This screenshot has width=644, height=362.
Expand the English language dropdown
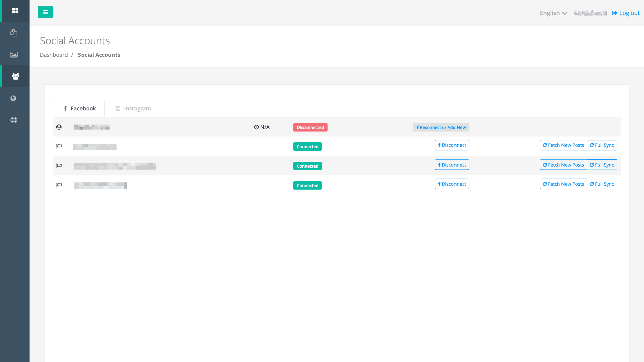(x=553, y=13)
